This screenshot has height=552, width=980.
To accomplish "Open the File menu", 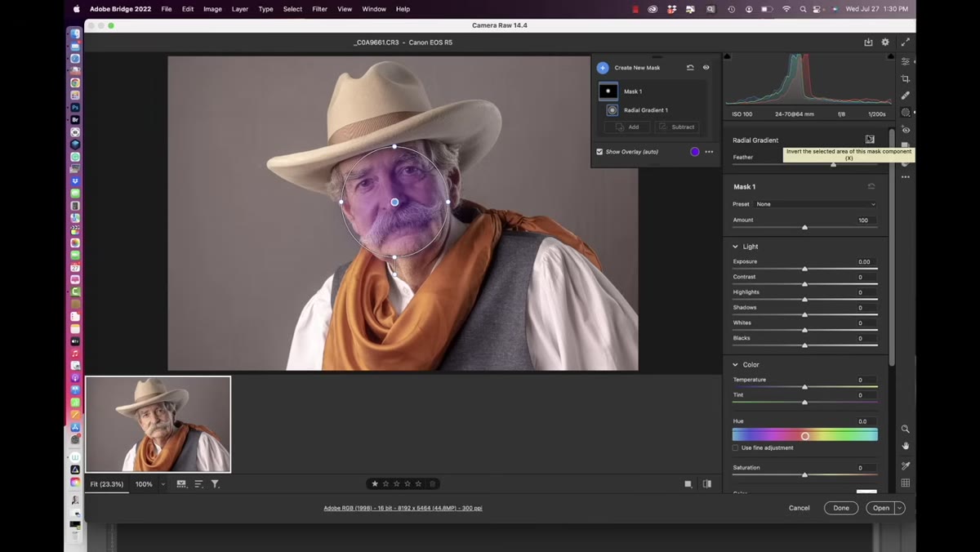I will tap(167, 9).
